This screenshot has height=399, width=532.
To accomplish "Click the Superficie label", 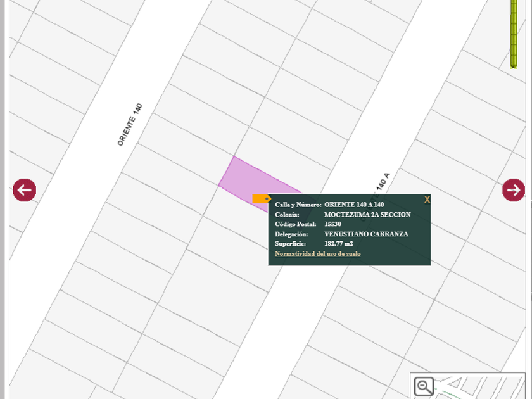I will click(291, 244).
